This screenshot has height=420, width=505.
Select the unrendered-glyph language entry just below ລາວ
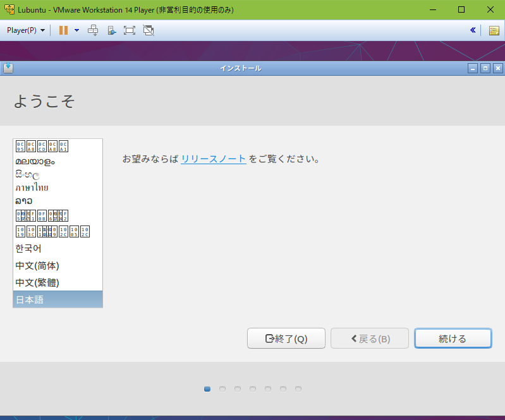click(x=58, y=215)
